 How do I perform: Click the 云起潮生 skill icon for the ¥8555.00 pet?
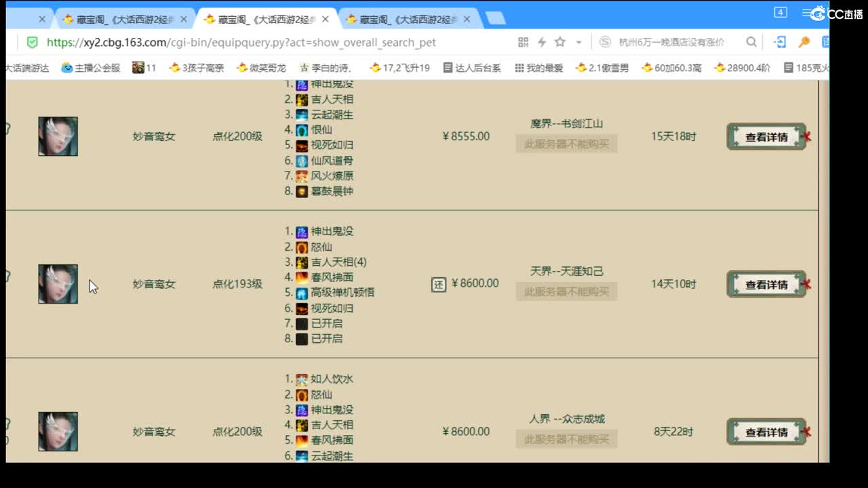(x=302, y=115)
